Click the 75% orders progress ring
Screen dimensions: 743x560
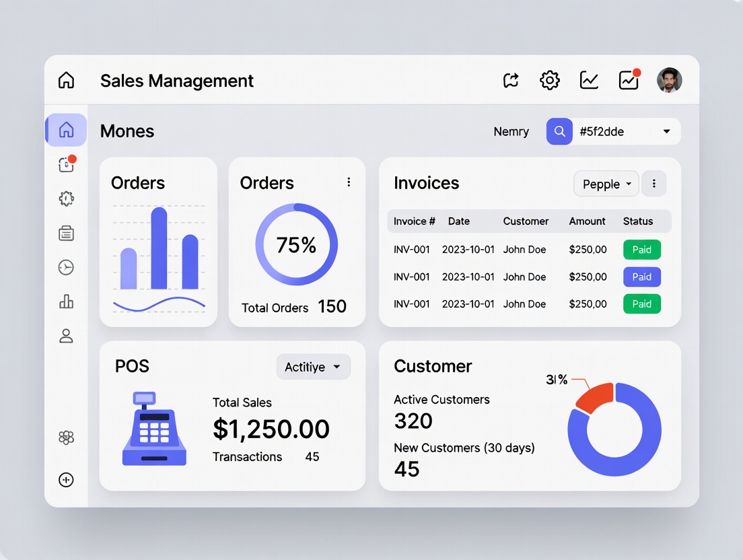(296, 244)
